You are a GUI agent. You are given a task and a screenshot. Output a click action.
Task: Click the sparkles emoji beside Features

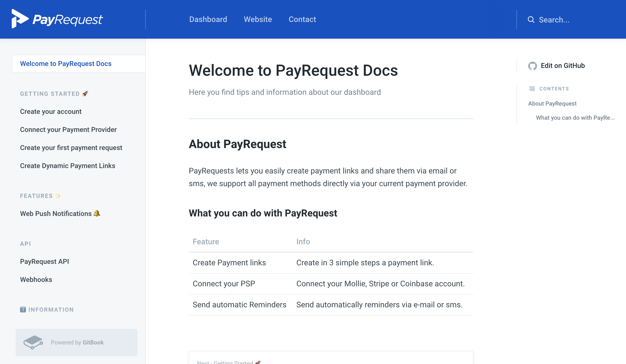58,196
